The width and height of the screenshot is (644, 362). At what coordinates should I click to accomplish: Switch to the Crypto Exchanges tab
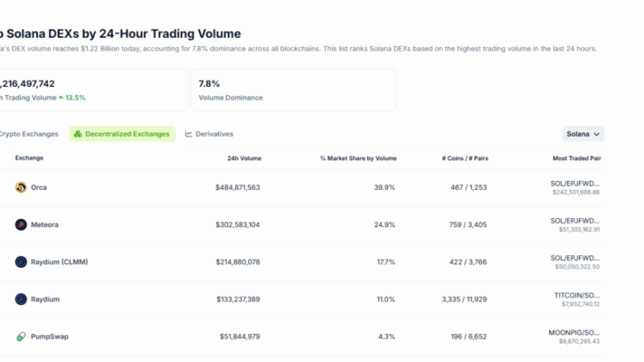coord(29,134)
